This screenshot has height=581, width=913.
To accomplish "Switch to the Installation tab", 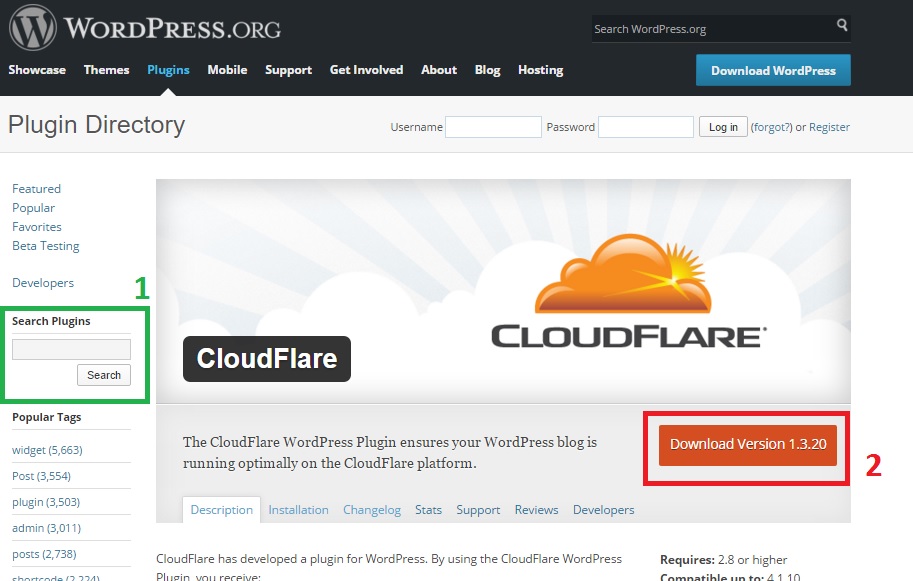I will tap(298, 510).
